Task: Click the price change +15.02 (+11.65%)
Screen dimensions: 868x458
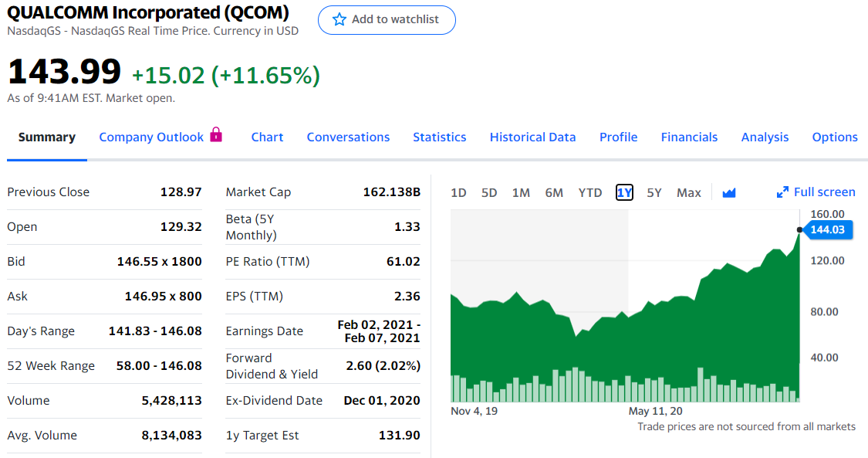Action: [226, 76]
